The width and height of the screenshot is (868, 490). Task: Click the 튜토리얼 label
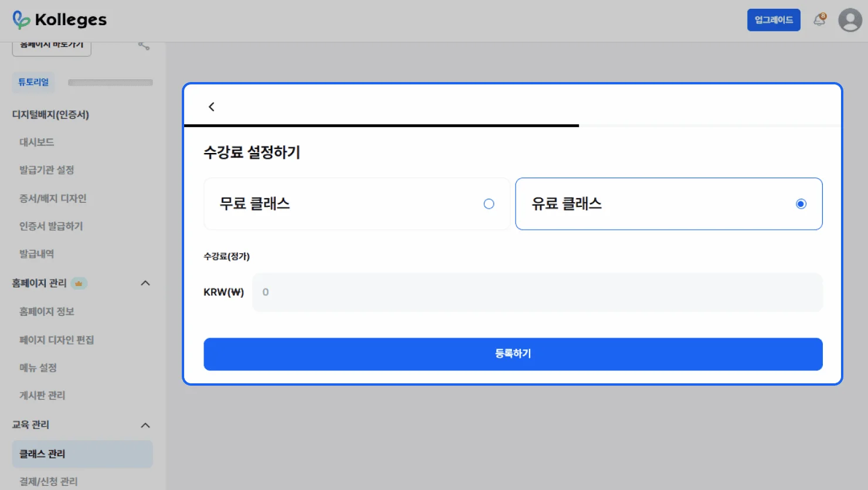33,82
